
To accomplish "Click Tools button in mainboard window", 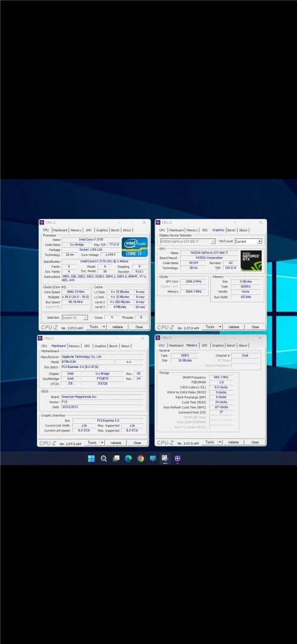I will [x=92, y=443].
